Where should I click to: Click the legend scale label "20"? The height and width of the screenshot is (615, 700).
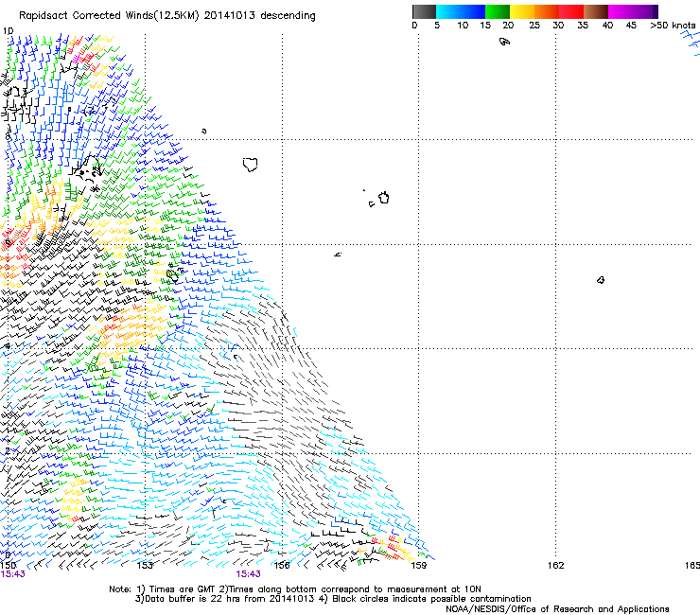pyautogui.click(x=508, y=26)
